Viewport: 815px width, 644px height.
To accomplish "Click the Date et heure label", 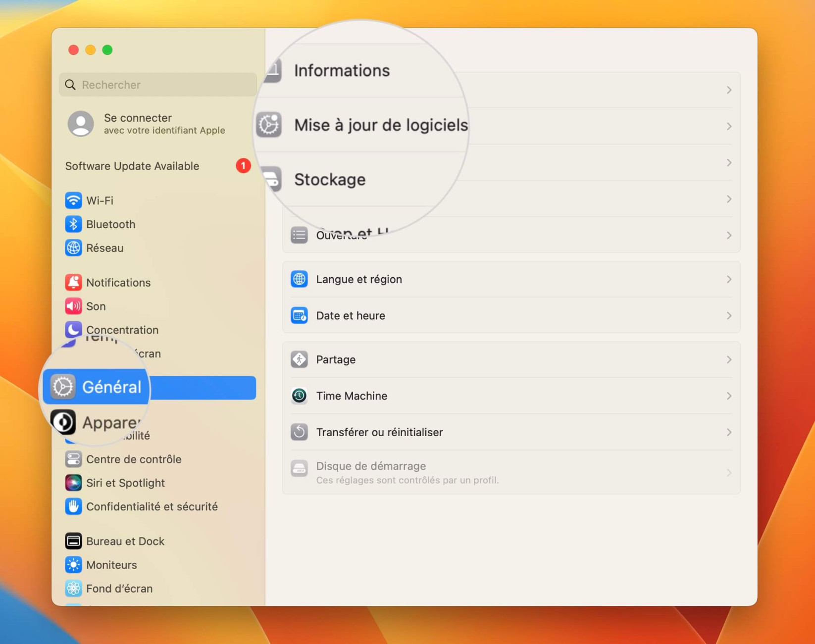I will [x=351, y=315].
